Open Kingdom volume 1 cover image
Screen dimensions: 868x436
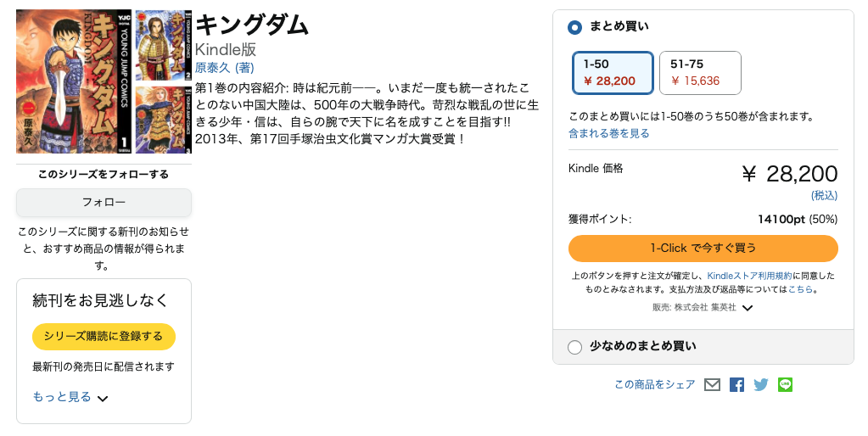click(x=75, y=81)
